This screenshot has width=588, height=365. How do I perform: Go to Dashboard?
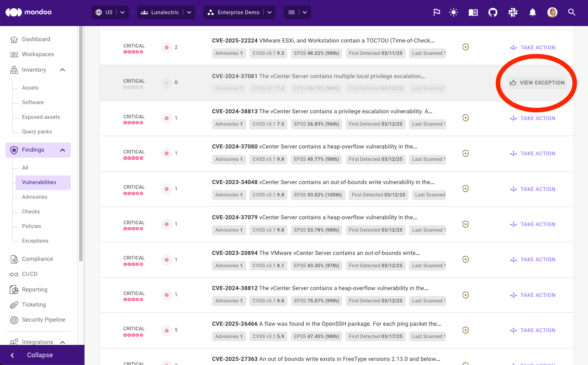[36, 39]
